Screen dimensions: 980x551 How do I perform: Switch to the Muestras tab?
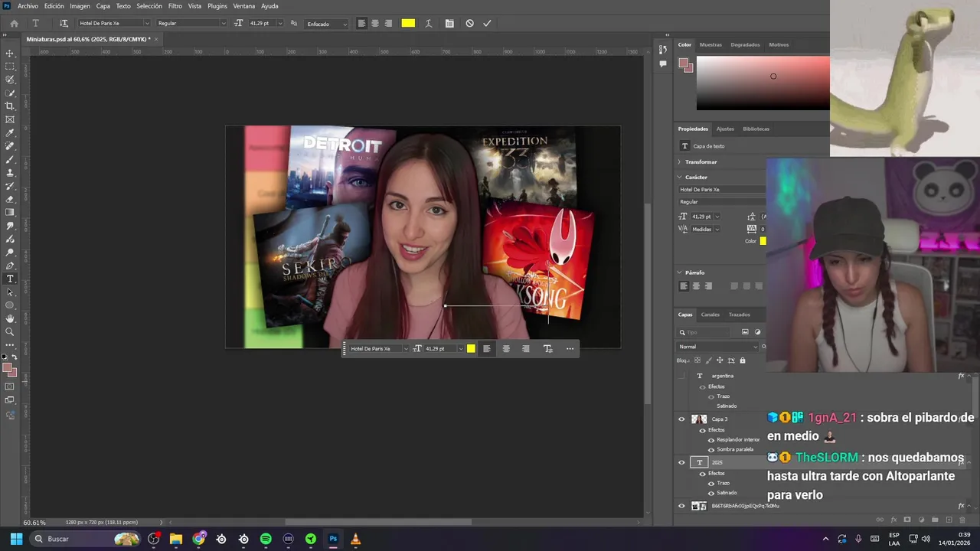point(710,44)
